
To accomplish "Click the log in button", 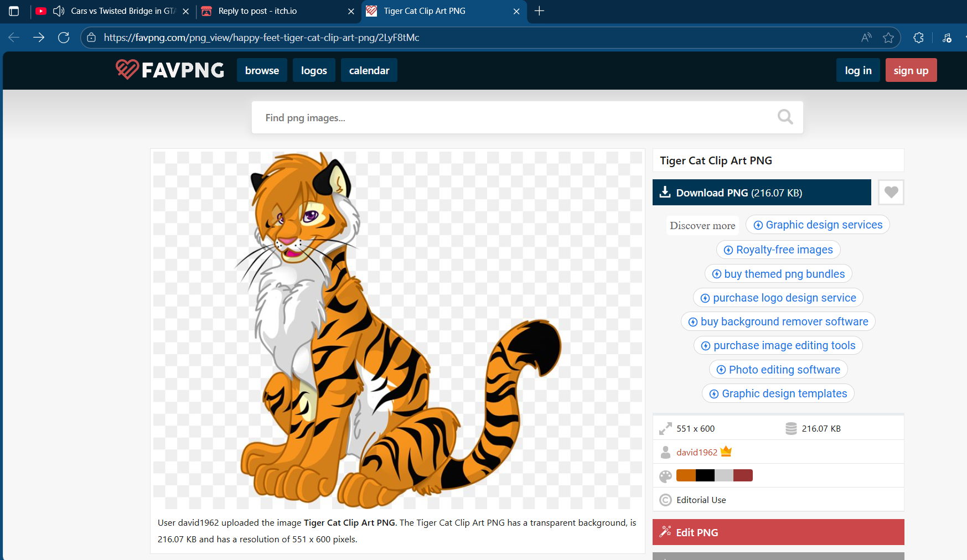I will (x=858, y=70).
